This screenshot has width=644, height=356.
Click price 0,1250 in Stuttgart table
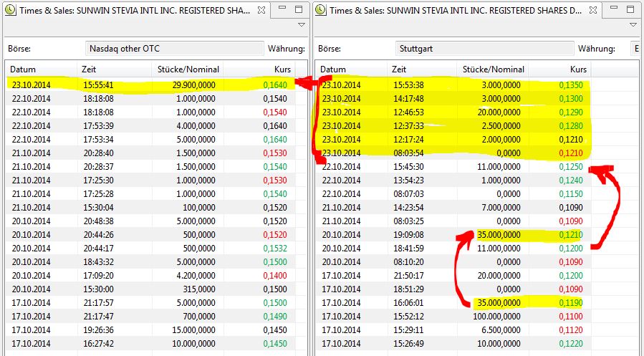[x=571, y=166]
